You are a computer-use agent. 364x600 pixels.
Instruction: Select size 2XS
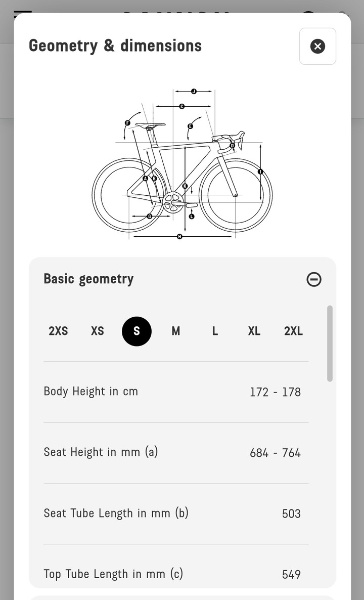point(58,331)
